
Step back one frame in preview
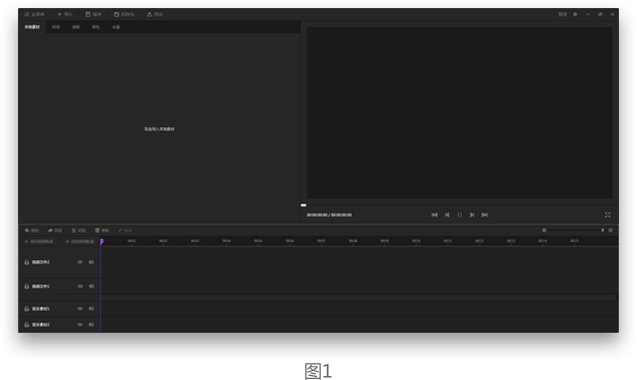(x=447, y=215)
